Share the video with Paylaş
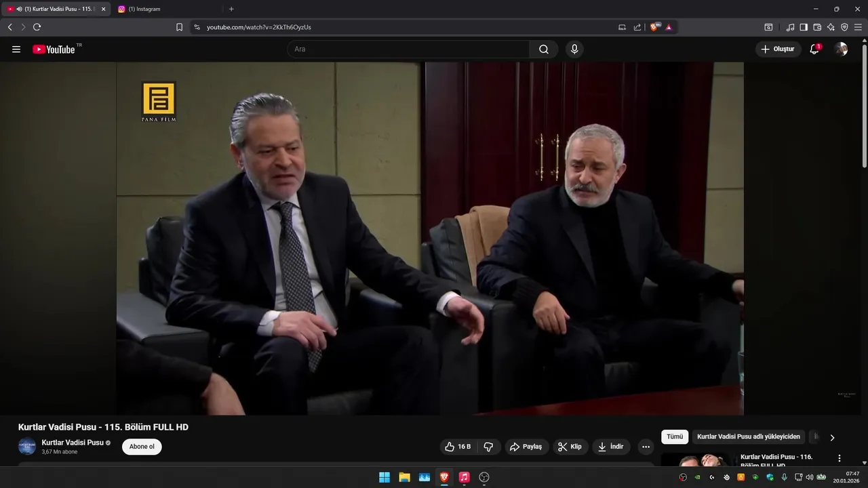The height and width of the screenshot is (488, 868). pos(526,447)
